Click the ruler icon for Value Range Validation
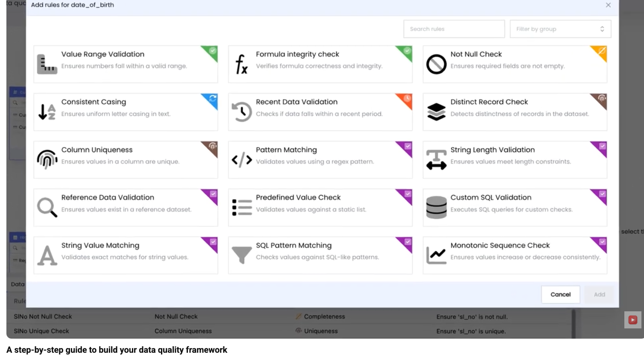Image resolution: width=644 pixels, height=360 pixels. [x=47, y=64]
